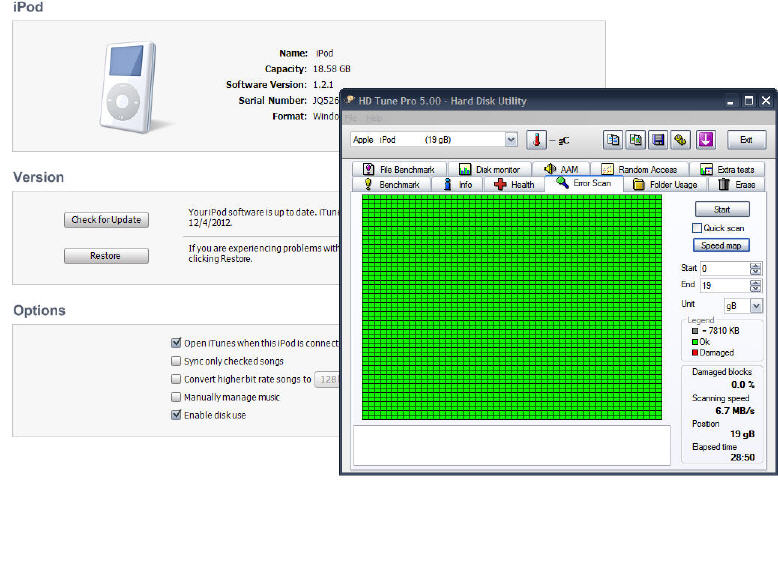The height and width of the screenshot is (568, 778).
Task: Click the Start position input field
Action: click(723, 269)
